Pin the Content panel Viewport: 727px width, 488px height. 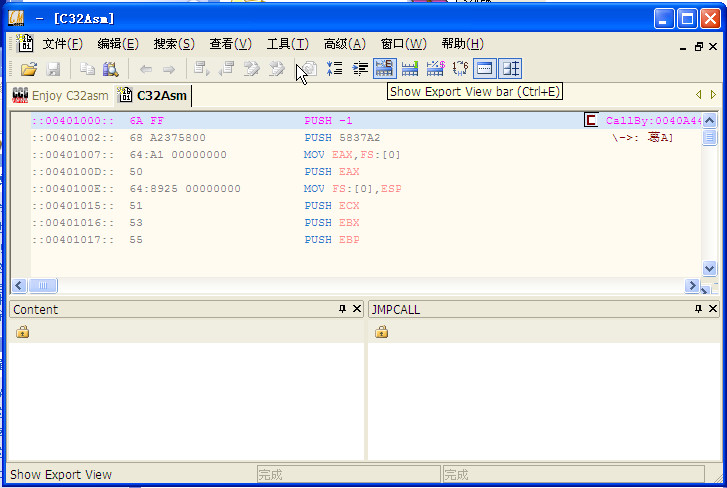point(342,309)
